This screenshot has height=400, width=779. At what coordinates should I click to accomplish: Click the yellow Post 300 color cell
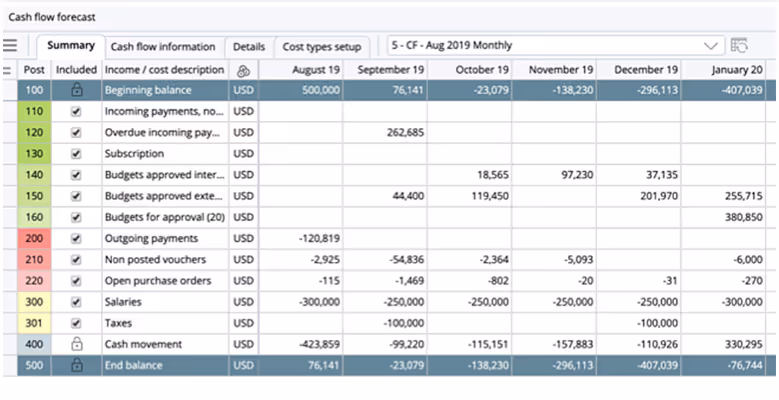point(34,302)
